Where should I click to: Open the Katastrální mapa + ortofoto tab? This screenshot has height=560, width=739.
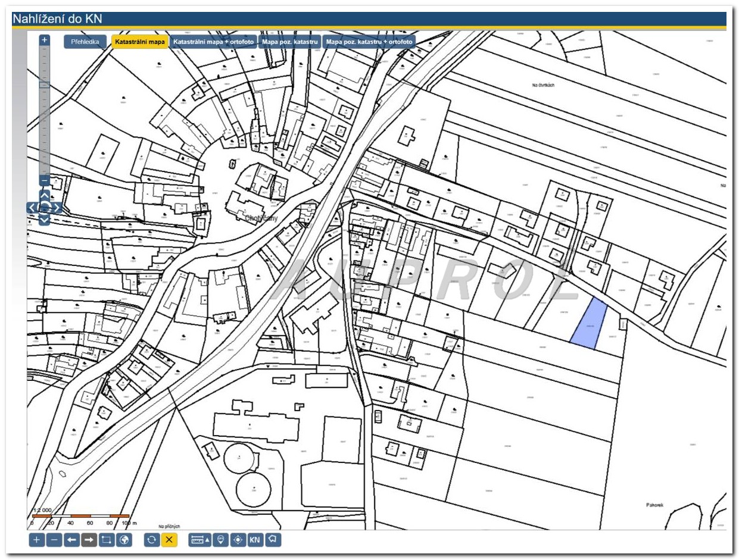click(x=214, y=42)
